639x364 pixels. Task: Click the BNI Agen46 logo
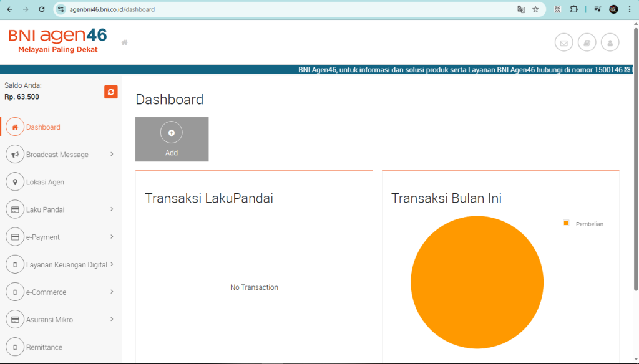[x=57, y=40]
